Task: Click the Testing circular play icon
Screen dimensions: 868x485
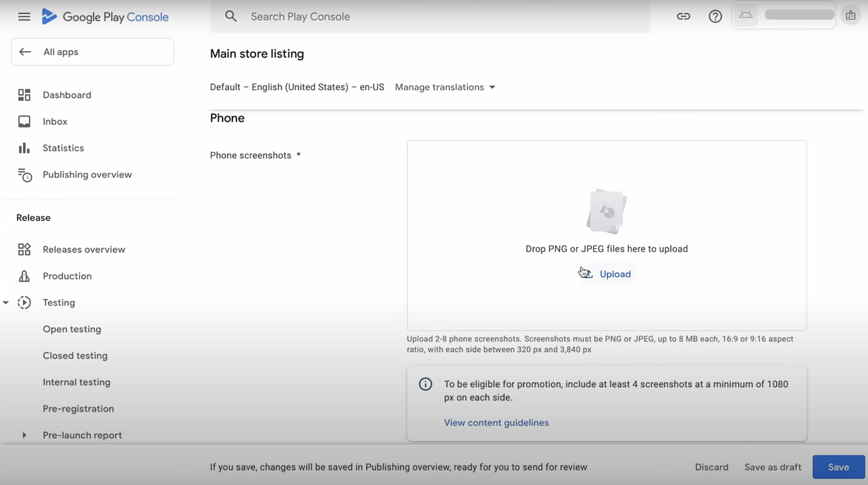Action: (24, 302)
